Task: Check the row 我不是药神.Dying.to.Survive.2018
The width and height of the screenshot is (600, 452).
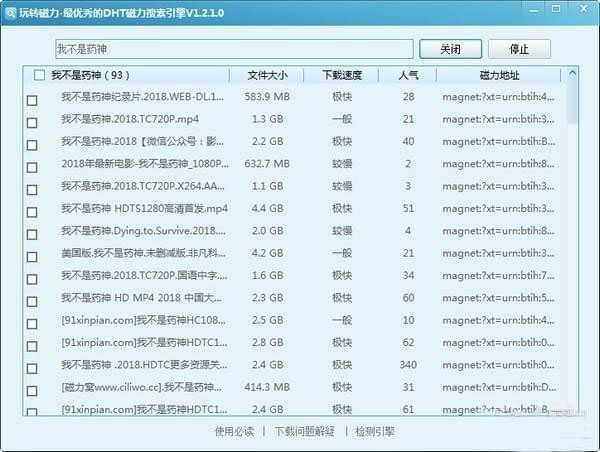Action: coord(32,234)
